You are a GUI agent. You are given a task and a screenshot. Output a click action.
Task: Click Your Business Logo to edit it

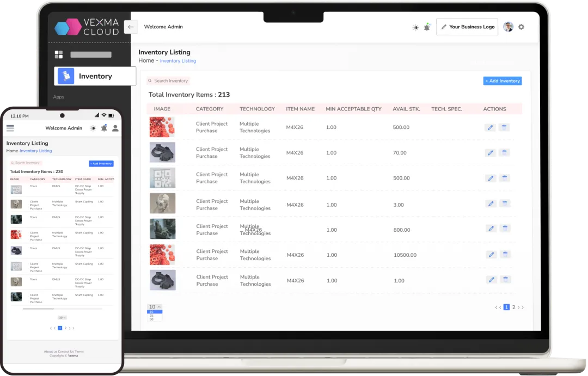(x=467, y=27)
